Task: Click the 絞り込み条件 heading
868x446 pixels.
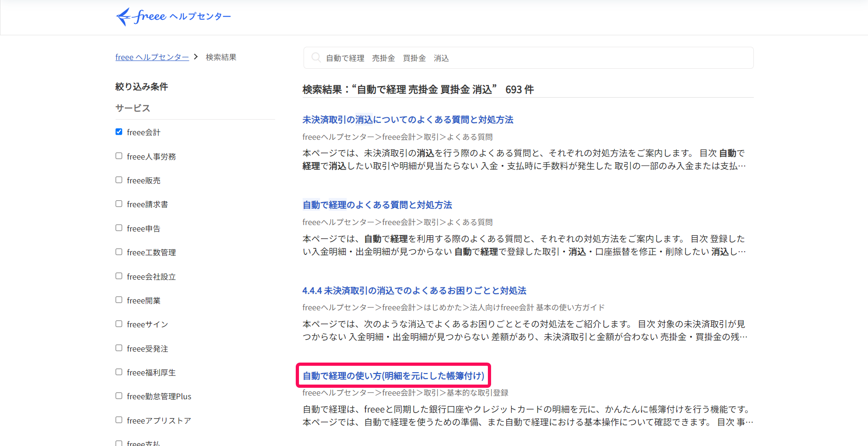Action: 142,87
